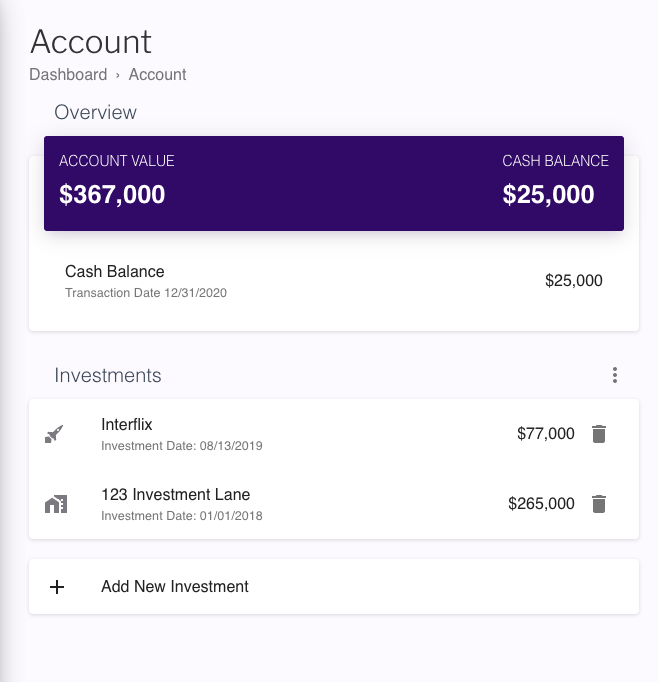Click the Interflix rocket icon

pos(55,434)
